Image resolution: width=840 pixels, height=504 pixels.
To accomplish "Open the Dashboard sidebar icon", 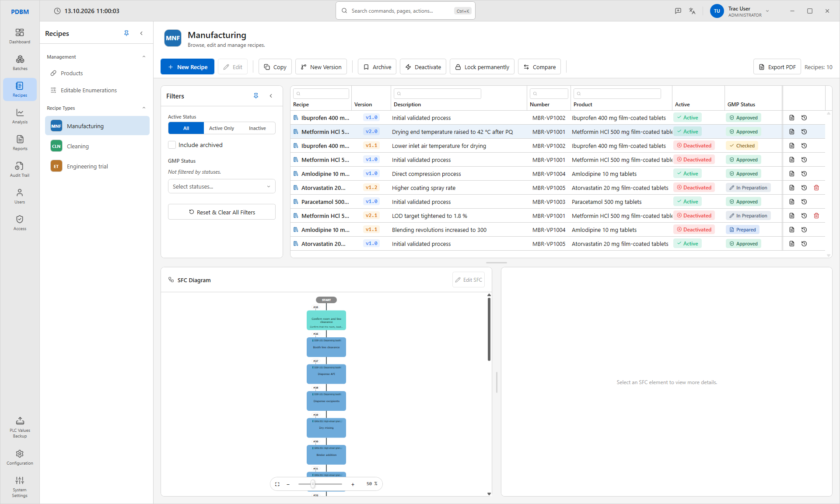I will pos(20,36).
